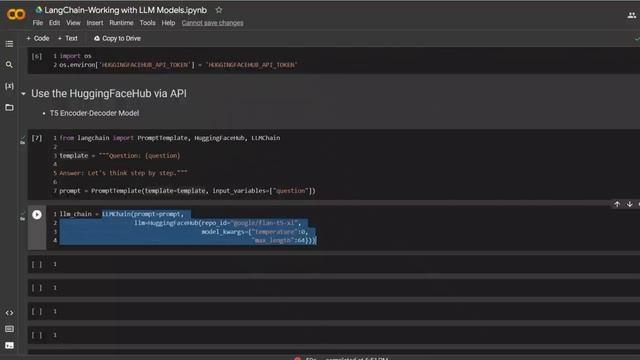The height and width of the screenshot is (360, 640).
Task: Open the File menu
Action: pos(38,23)
